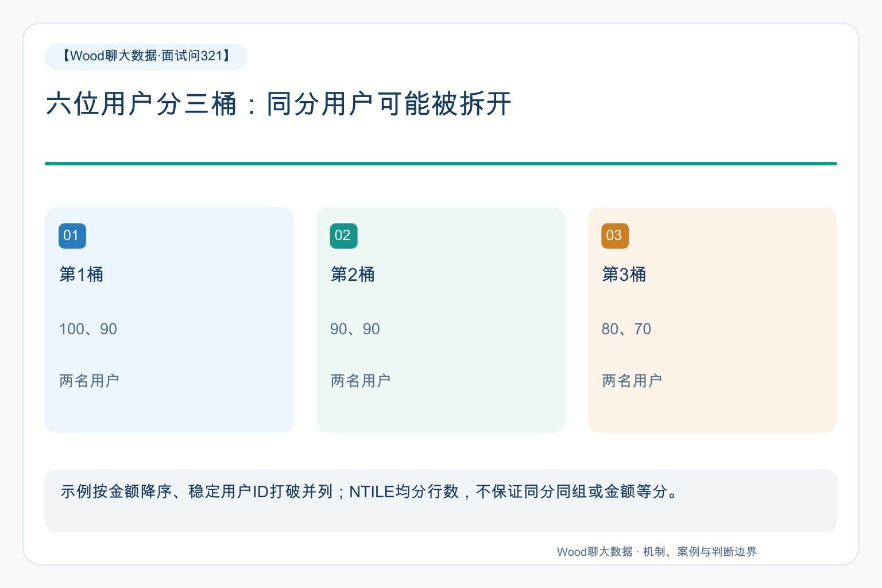Click the orange 03 badge
This screenshot has width=882, height=588.
615,236
